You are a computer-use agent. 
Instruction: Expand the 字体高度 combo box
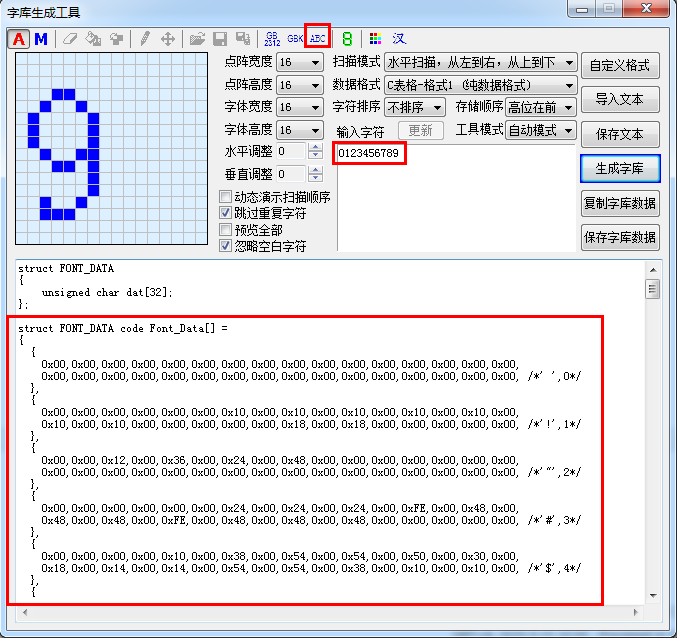tap(300, 130)
